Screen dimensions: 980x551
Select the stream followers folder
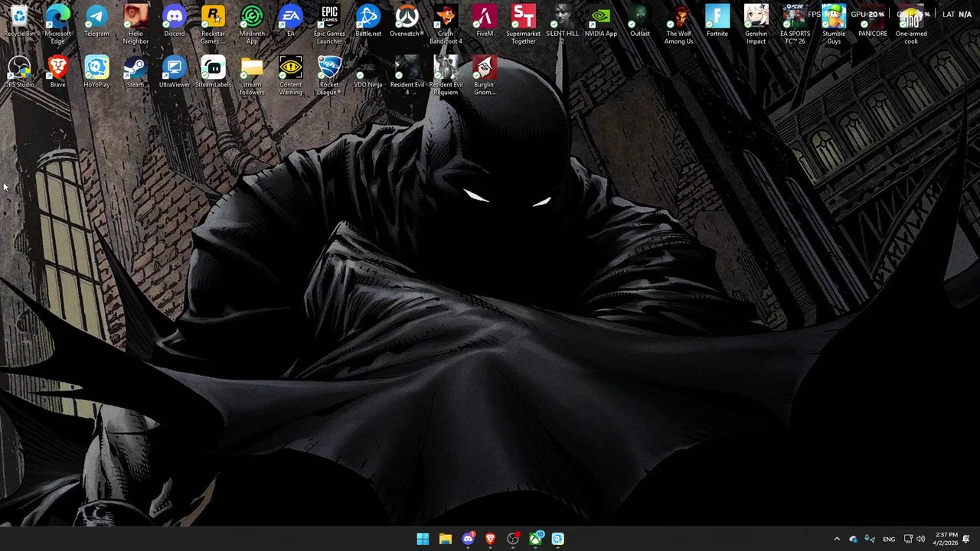(252, 76)
